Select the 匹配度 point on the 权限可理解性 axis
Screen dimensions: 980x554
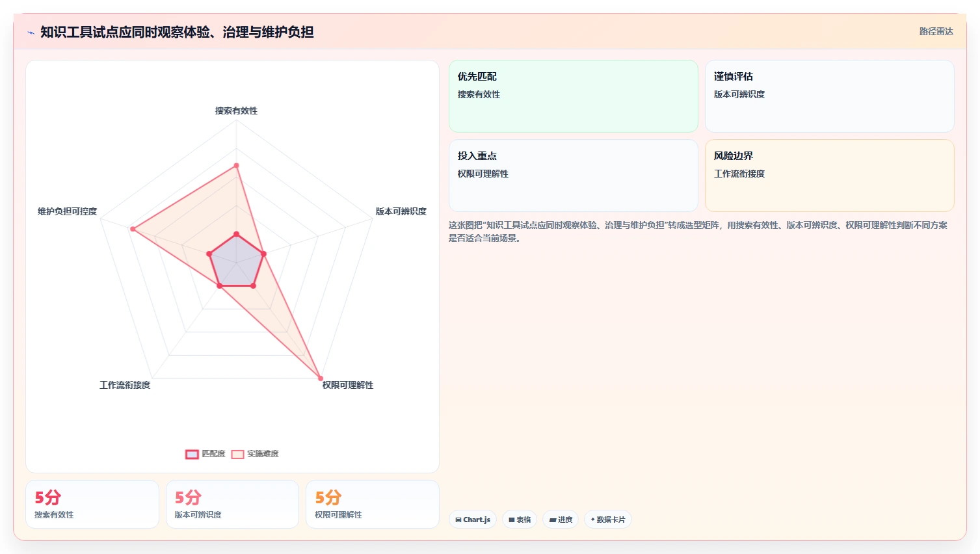[x=253, y=285]
